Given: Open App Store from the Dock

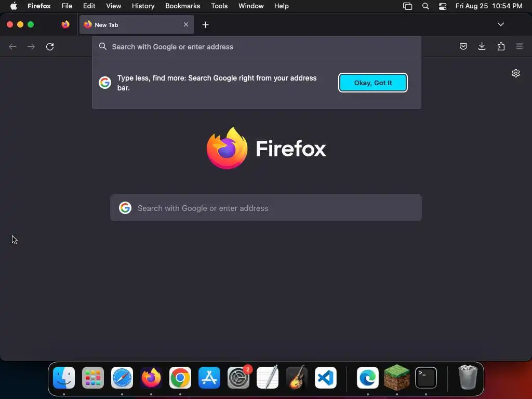Looking at the screenshot, I should click(209, 378).
